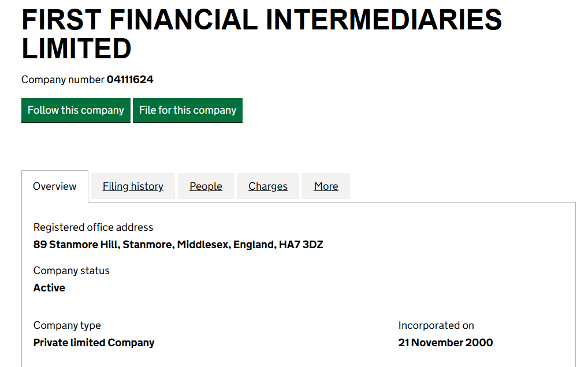Click '89 Stanmore Hill' in the address
588x367 pixels.
click(77, 245)
